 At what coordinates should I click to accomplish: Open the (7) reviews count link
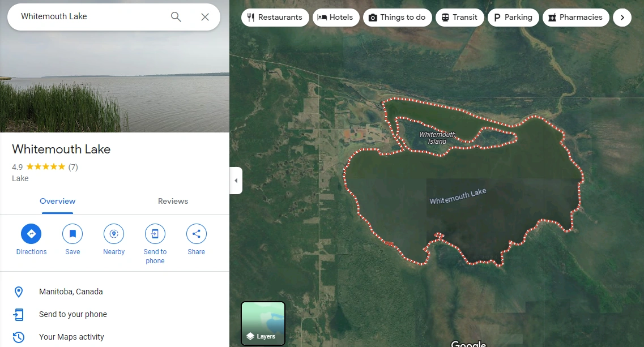click(x=73, y=167)
